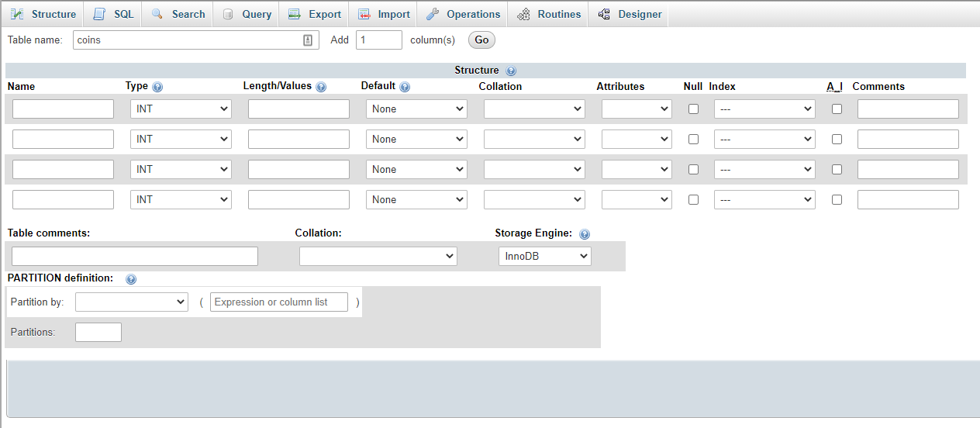Click the Go button to add columns
The height and width of the screenshot is (428, 980).
tap(481, 40)
